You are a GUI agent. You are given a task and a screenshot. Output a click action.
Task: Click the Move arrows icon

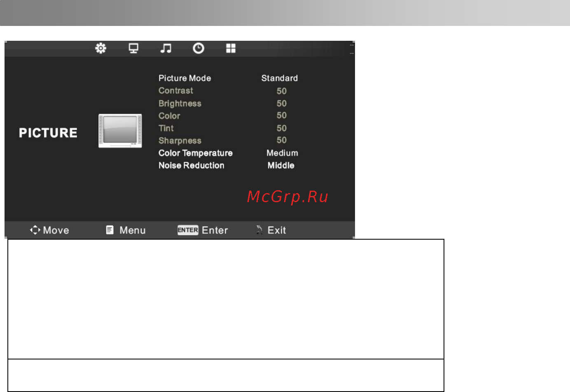[x=35, y=230]
